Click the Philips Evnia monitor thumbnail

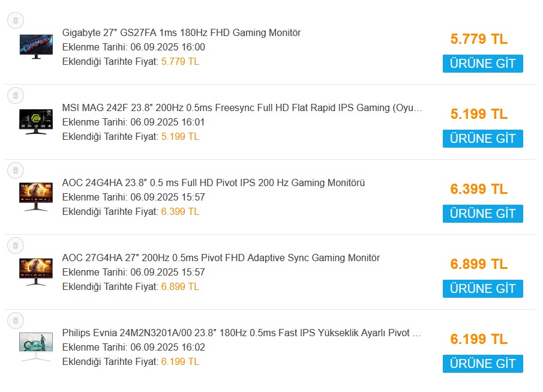36,346
